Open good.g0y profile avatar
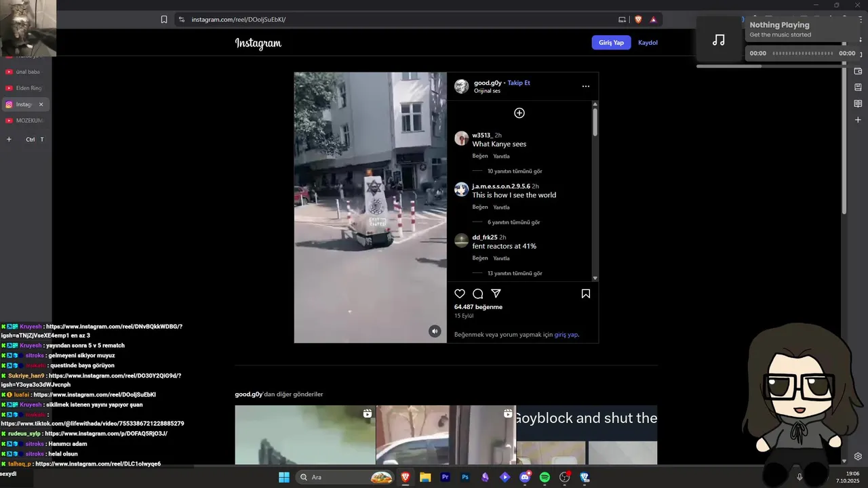 [x=462, y=86]
